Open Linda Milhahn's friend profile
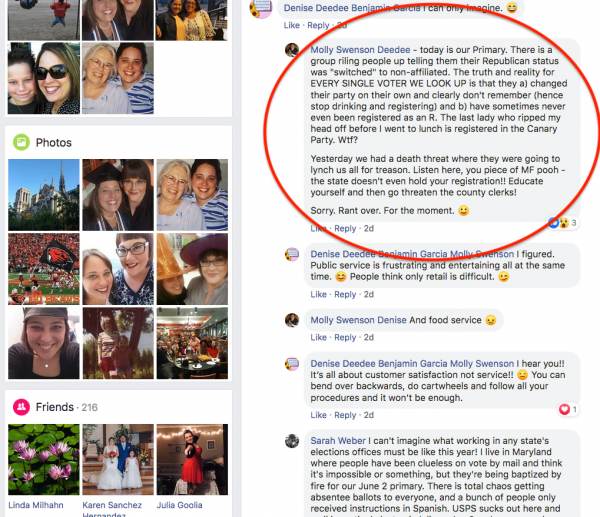This screenshot has width=600, height=517. 36,505
